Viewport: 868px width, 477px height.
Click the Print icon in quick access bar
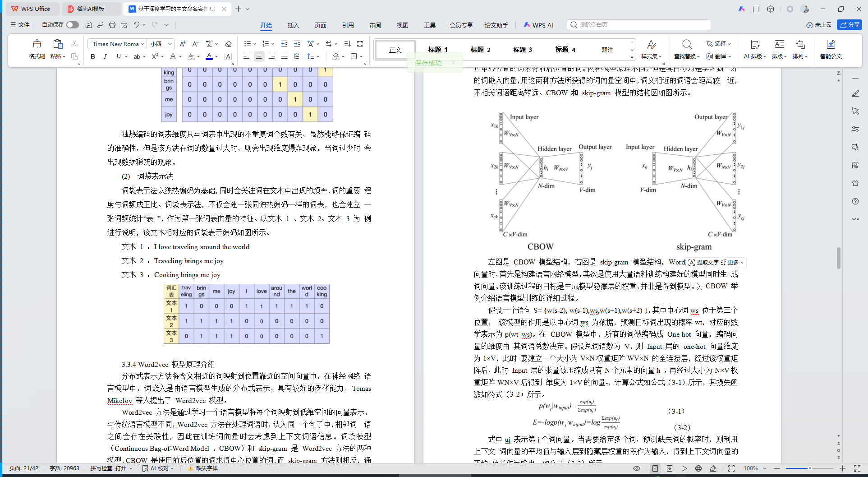coord(112,25)
